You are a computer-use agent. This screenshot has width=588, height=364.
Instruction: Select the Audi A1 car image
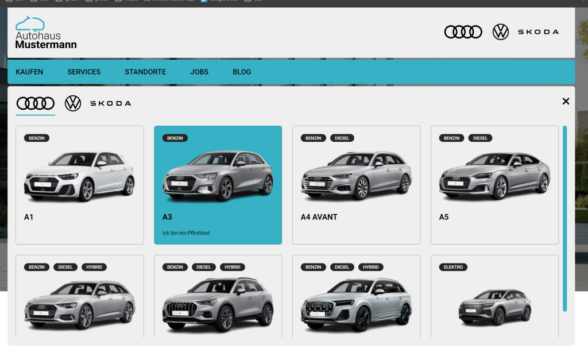(x=79, y=176)
